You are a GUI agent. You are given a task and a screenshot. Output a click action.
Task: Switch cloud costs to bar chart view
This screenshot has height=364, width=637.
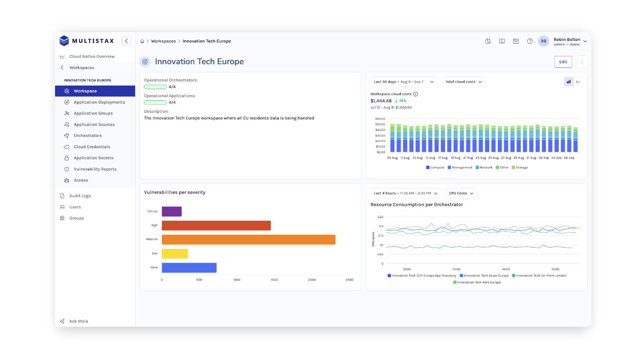[568, 81]
